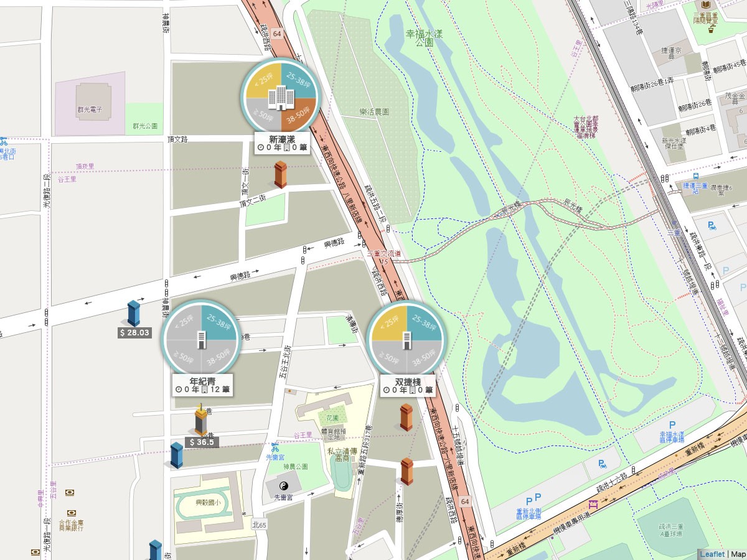Click the yellow < 25坪 segment of 双捷棧
747x560 pixels.
coord(390,324)
